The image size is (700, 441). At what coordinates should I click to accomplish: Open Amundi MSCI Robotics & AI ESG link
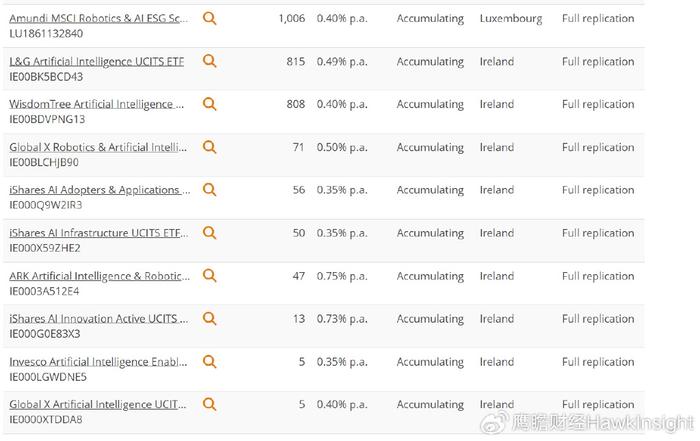pyautogui.click(x=99, y=18)
